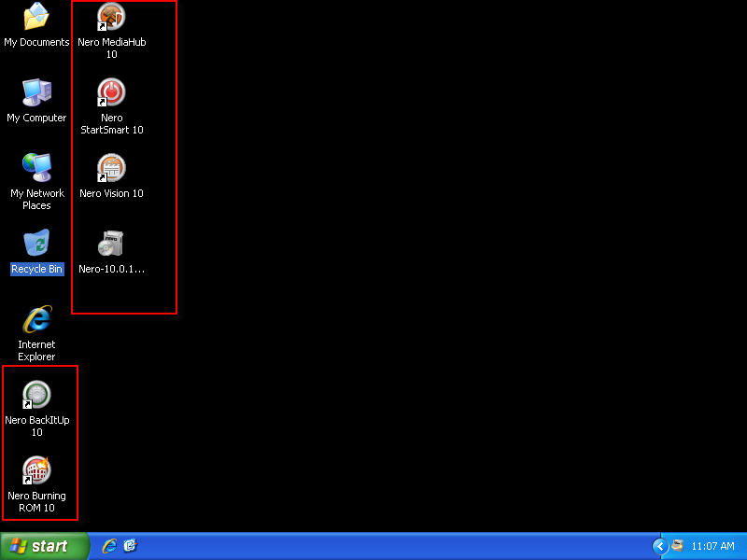Select the Nero Burning ROM 10 shortcut

click(36, 470)
